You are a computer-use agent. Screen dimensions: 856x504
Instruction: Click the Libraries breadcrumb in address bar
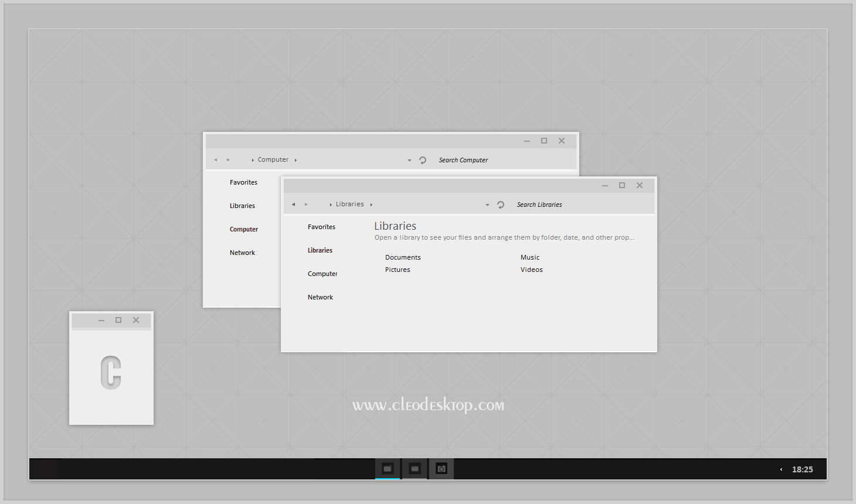click(349, 205)
